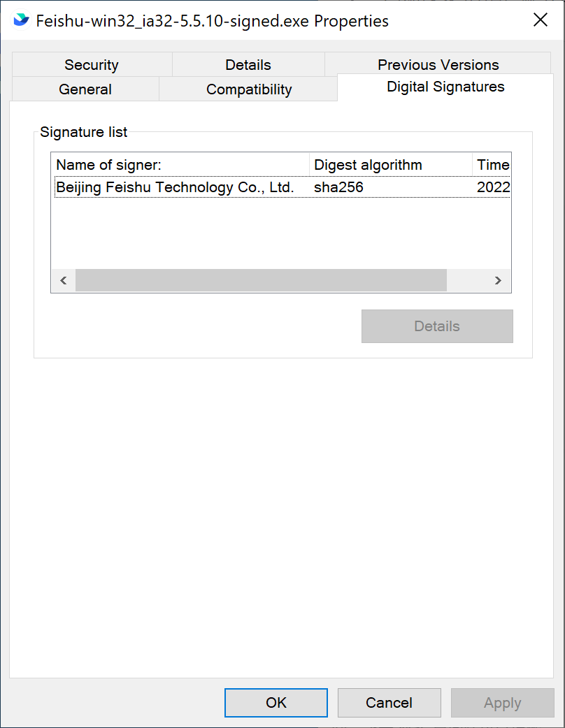Click the signature list horizontal scrollbar thumb
The image size is (565, 728).
(x=260, y=281)
